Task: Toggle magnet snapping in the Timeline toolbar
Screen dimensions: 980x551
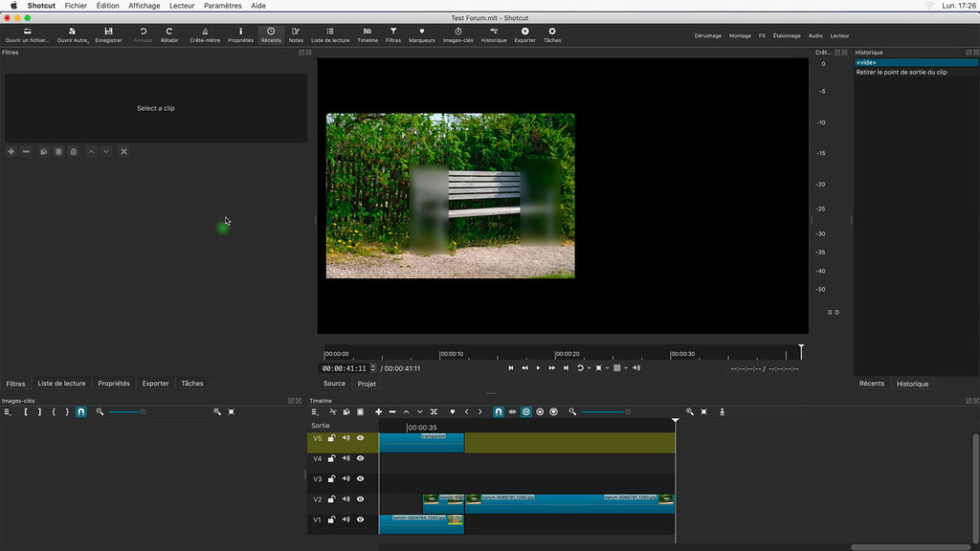Action: [x=499, y=411]
